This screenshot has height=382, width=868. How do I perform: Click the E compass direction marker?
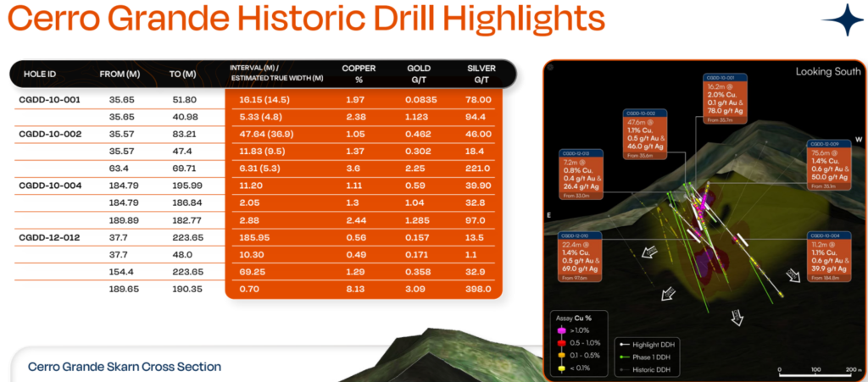click(x=551, y=215)
